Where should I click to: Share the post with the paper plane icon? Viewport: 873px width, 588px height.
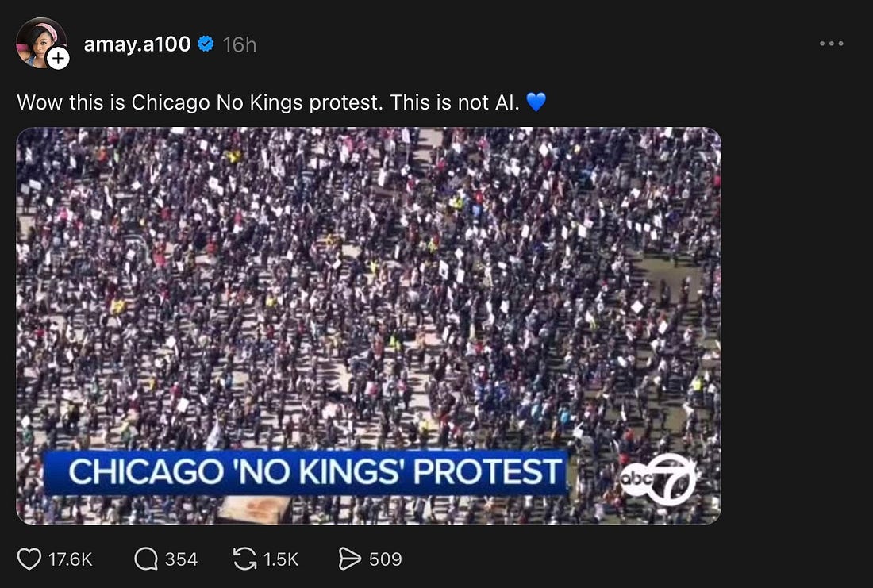(350, 559)
